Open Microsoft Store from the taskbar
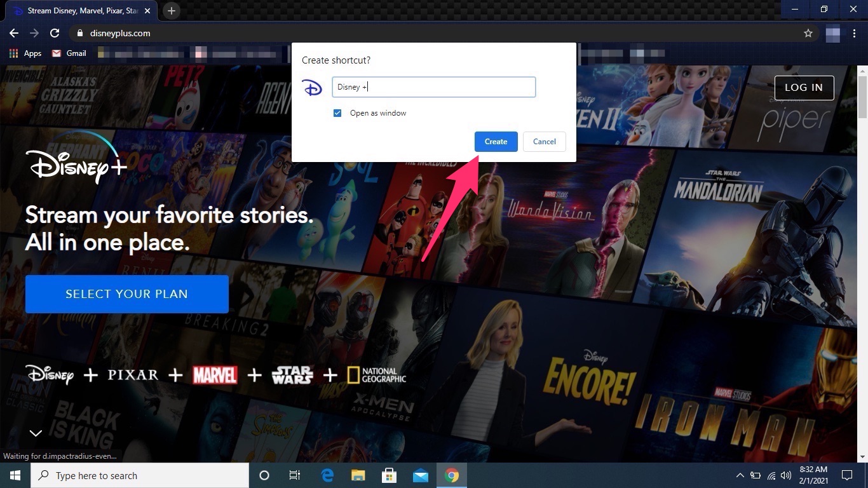 [389, 475]
